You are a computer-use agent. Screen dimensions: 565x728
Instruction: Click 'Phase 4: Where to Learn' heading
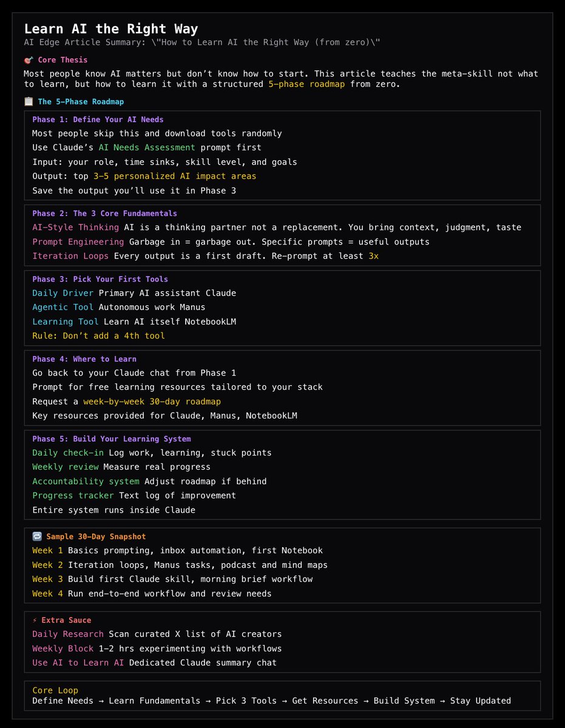pos(84,359)
